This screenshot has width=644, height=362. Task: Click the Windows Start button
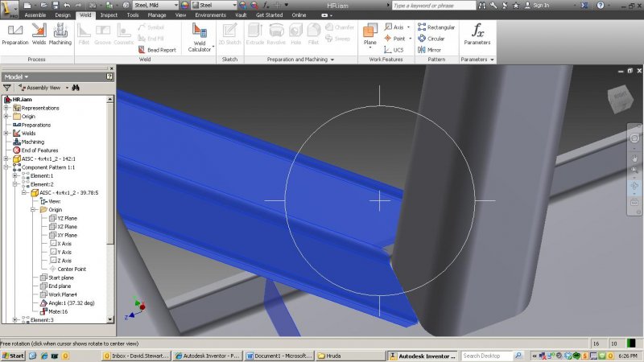(x=13, y=356)
